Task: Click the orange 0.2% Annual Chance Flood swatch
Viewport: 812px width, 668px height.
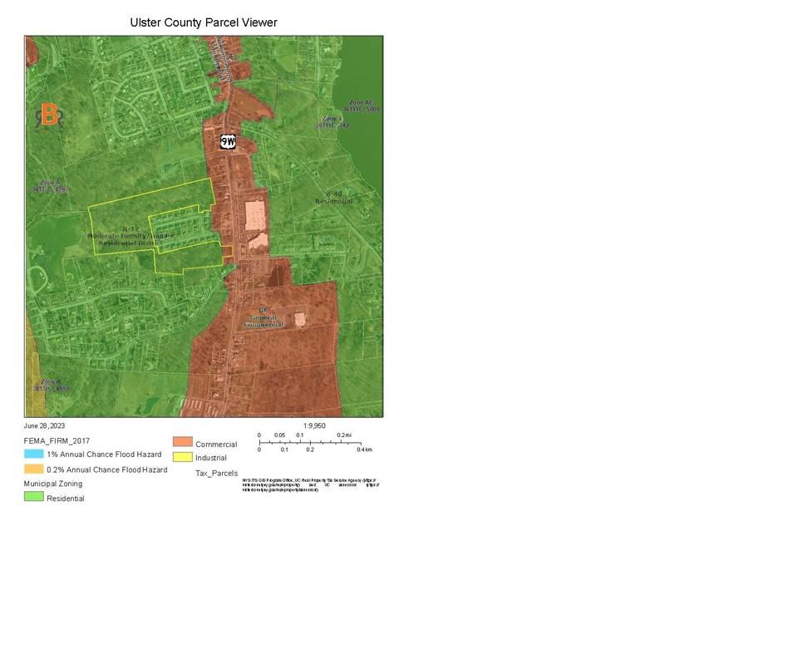Action: (33, 469)
